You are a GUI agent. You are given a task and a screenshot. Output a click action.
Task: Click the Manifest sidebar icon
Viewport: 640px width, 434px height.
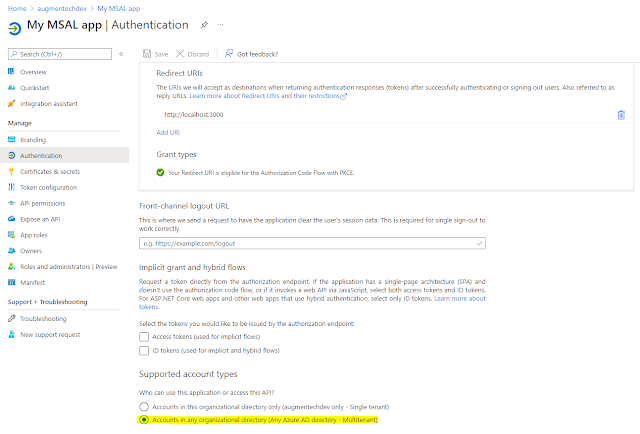11,282
